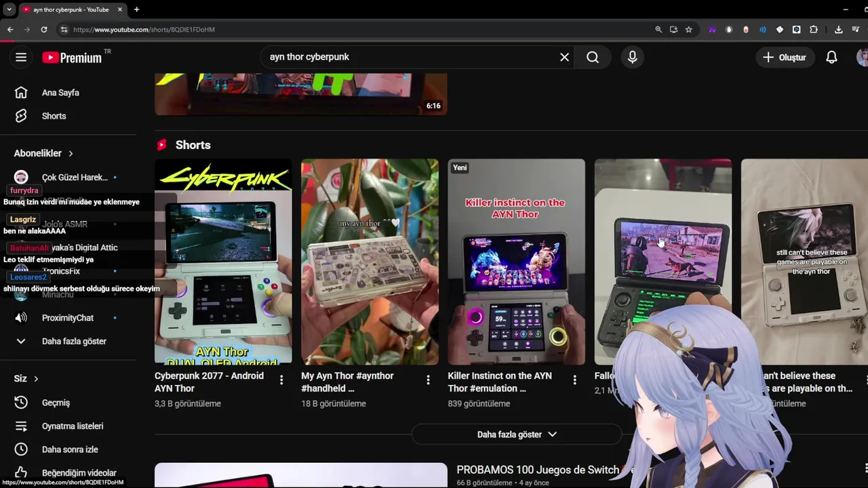Image resolution: width=868 pixels, height=488 pixels.
Task: Install app icon in address bar
Action: point(673,30)
